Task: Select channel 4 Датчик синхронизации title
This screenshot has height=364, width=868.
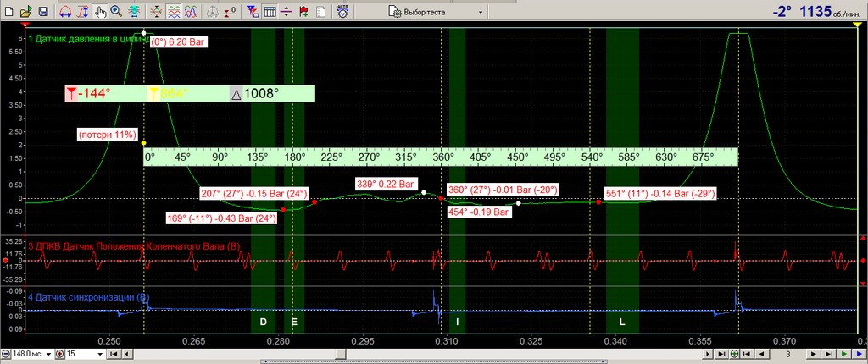Action: click(x=88, y=298)
